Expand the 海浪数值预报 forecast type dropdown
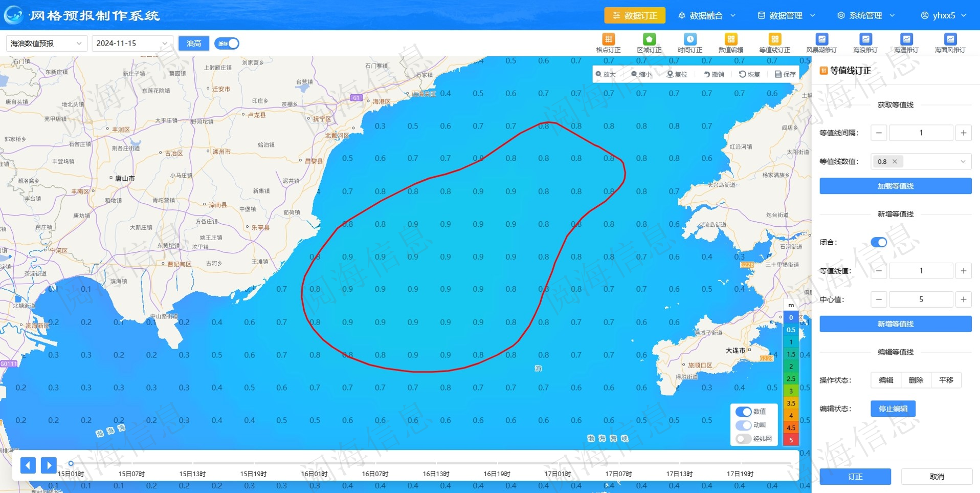This screenshot has width=980, height=493. pyautogui.click(x=46, y=44)
